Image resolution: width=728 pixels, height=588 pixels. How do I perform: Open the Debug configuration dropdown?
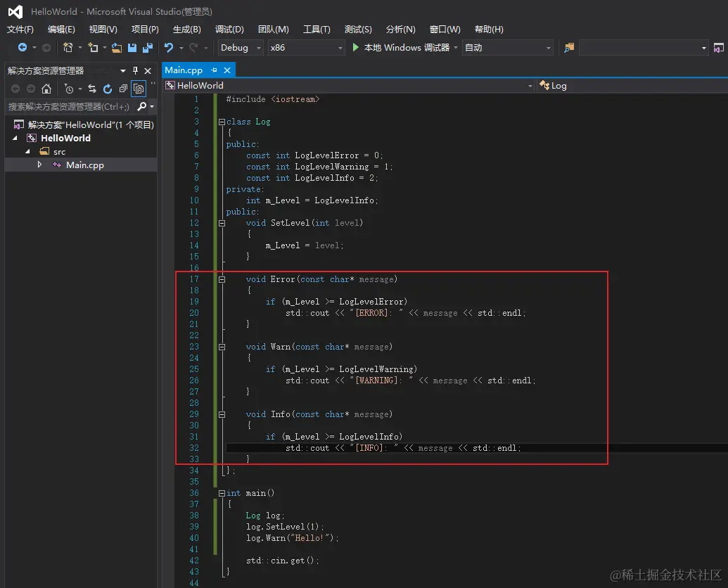pos(240,48)
